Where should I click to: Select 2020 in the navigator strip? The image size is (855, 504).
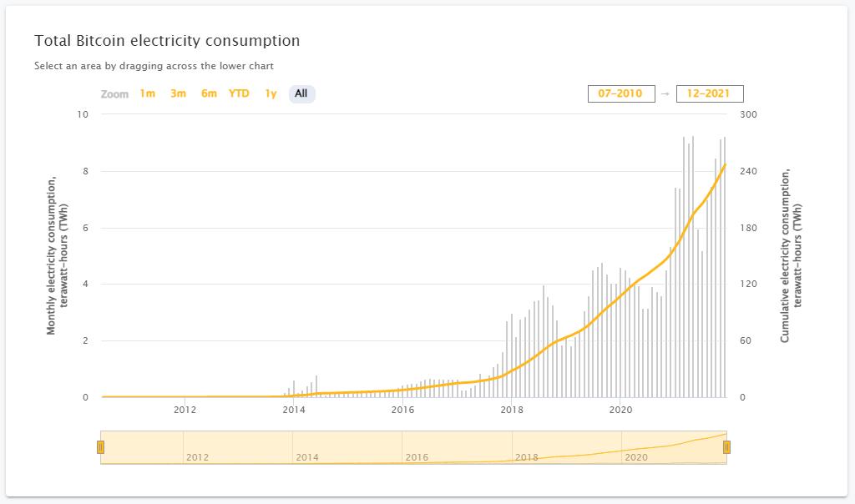[x=636, y=457]
